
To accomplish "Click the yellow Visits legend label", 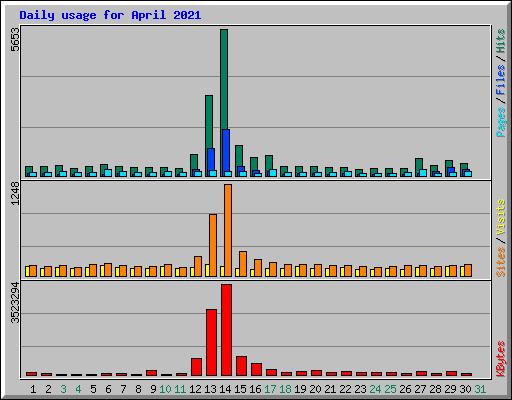I will point(500,218).
